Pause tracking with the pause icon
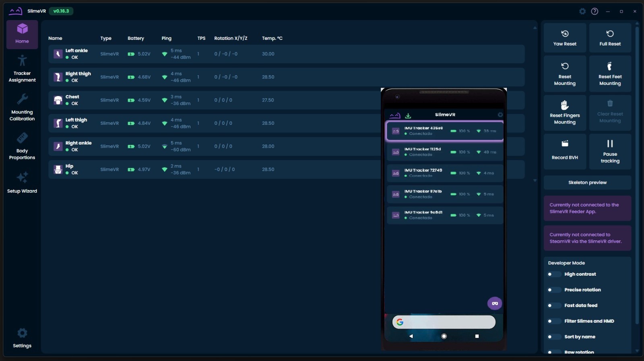The height and width of the screenshot is (361, 644). tap(610, 144)
